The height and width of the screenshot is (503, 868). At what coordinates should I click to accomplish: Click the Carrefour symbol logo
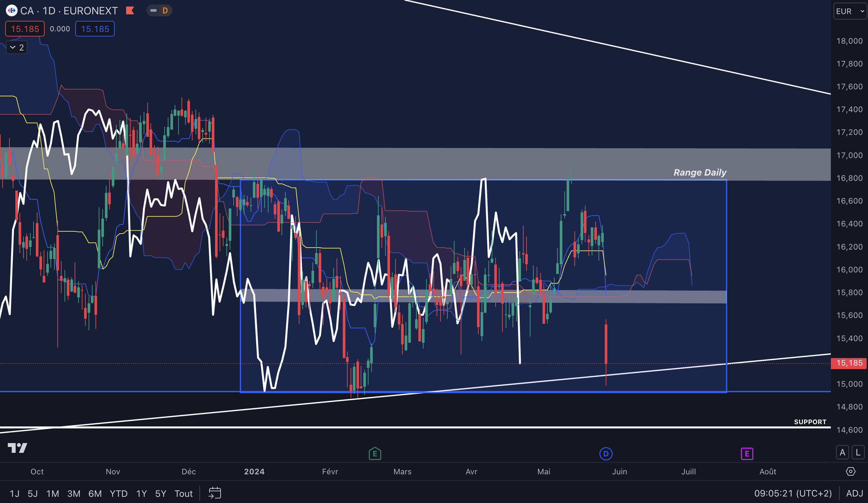[11, 11]
